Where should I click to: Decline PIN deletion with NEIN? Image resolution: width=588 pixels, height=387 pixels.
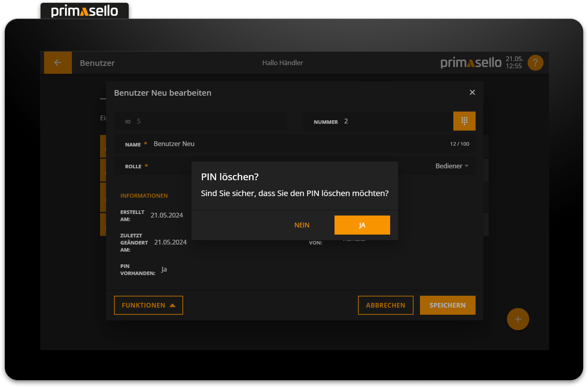(302, 225)
